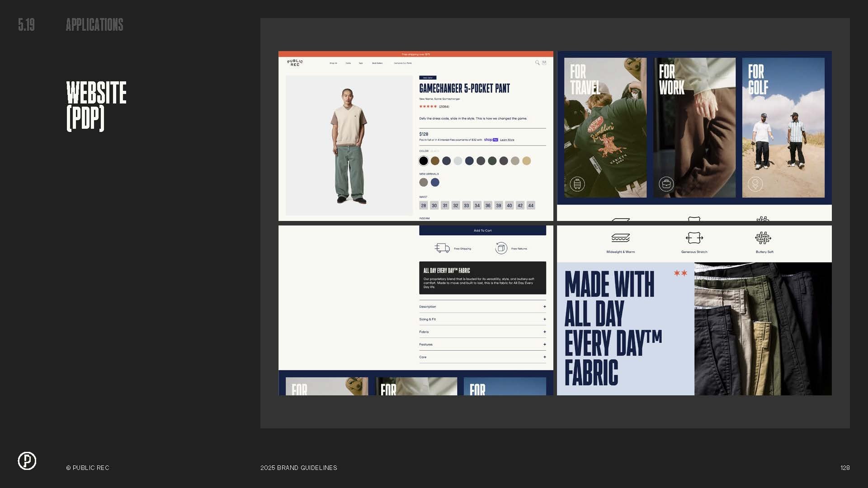This screenshot has height=488, width=868.
Task: Click the (2084) review count
Action: [x=444, y=107]
